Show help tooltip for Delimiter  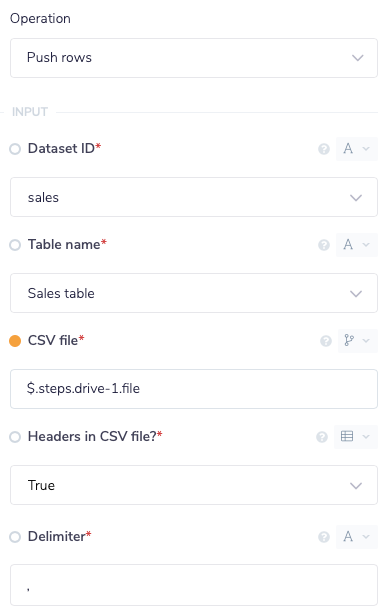pos(324,536)
